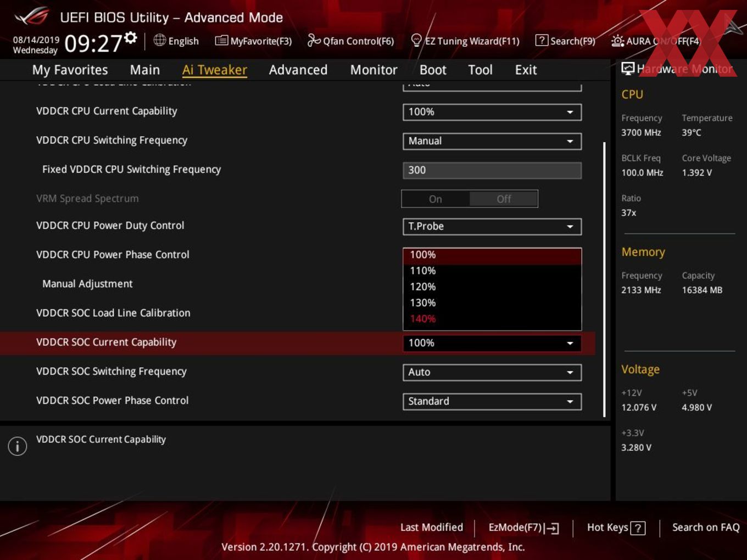Click the Hot Keys question mark box

point(638,528)
